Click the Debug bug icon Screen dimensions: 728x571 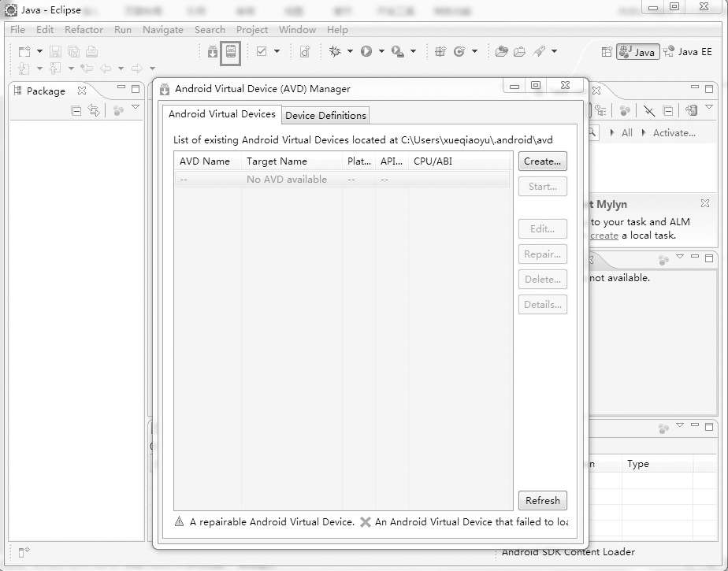tap(335, 51)
